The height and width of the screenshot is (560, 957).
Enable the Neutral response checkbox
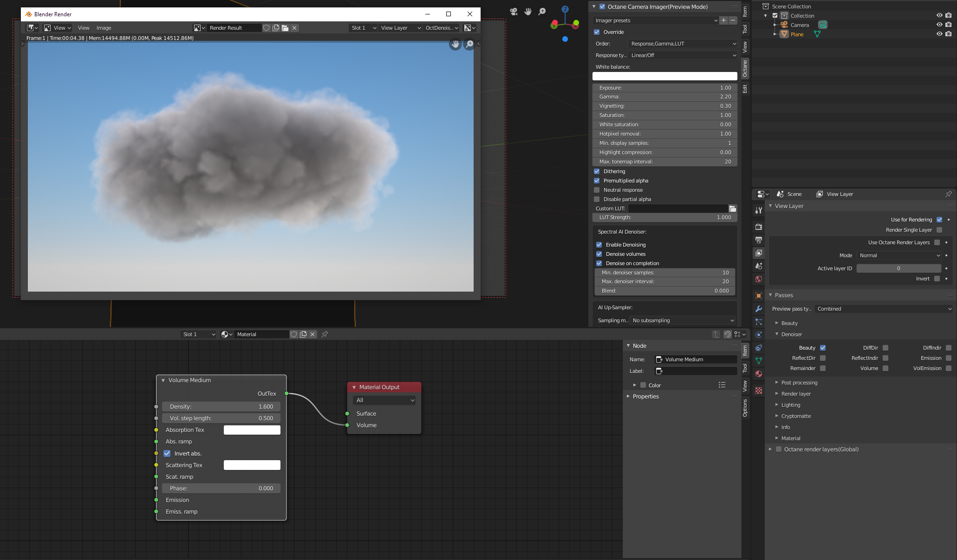[x=597, y=190]
